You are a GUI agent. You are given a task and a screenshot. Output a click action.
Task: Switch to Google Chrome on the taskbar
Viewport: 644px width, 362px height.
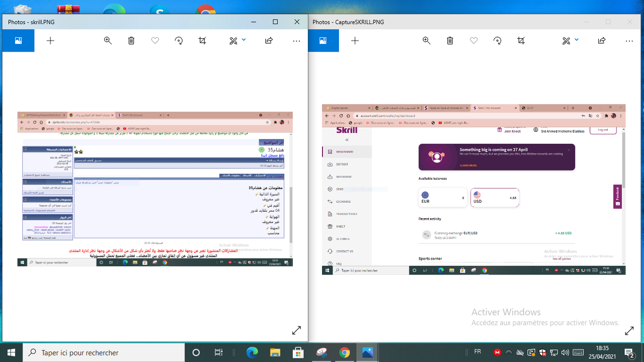(x=344, y=352)
